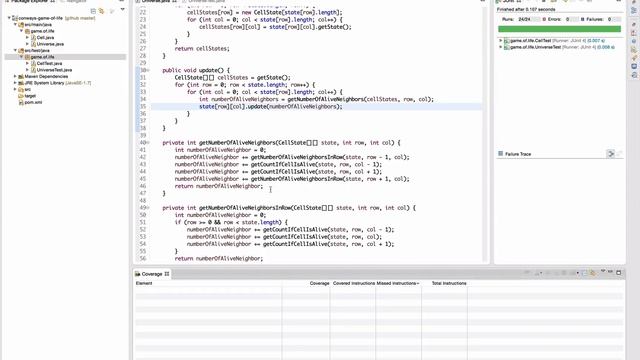Select the target folder
Screen dimensions: 640x360
point(30,96)
